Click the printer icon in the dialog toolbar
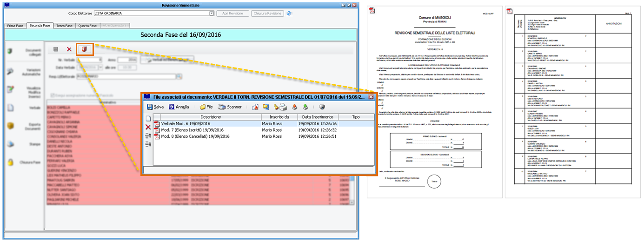 282,107
